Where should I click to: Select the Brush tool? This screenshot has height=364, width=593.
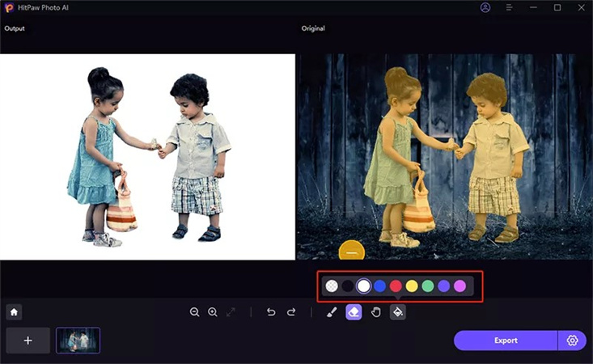(331, 312)
